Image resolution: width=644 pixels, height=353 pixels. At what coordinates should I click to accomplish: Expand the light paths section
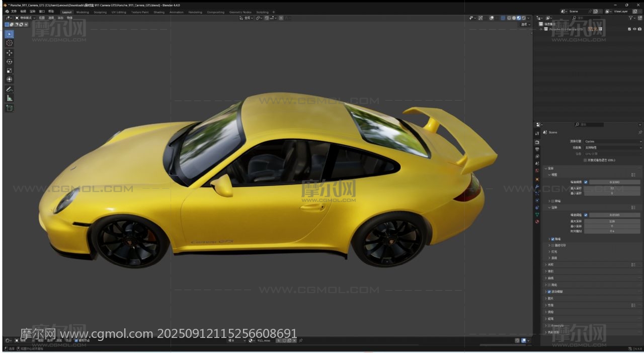pyautogui.click(x=545, y=264)
